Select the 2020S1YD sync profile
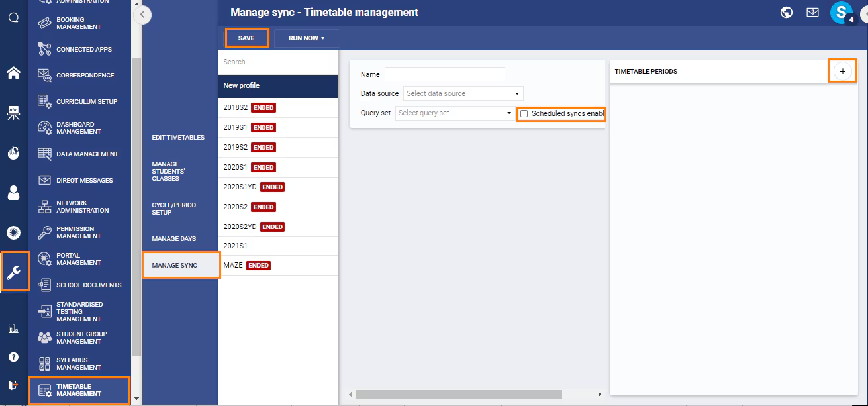The width and height of the screenshot is (868, 406). (x=278, y=187)
